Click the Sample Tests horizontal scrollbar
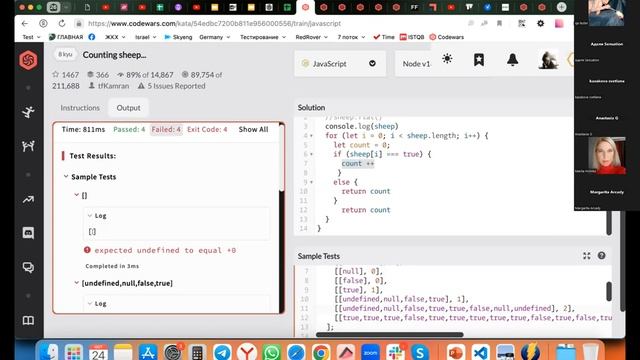Viewport: 640px width, 360px height. click(x=390, y=335)
